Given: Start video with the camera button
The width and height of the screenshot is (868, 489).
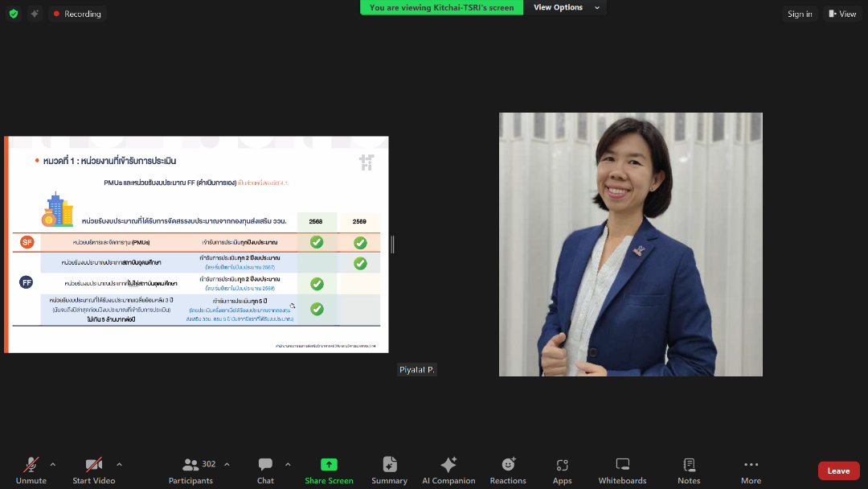Looking at the screenshot, I should point(94,471).
